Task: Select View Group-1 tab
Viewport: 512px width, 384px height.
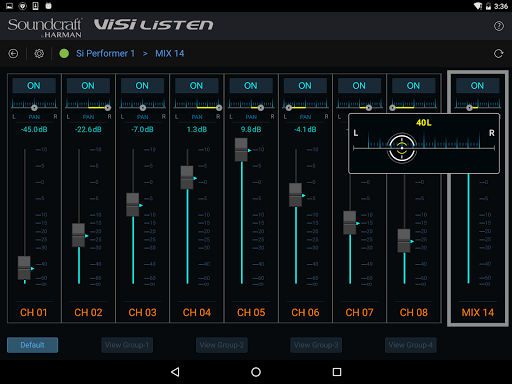Action: [x=127, y=345]
